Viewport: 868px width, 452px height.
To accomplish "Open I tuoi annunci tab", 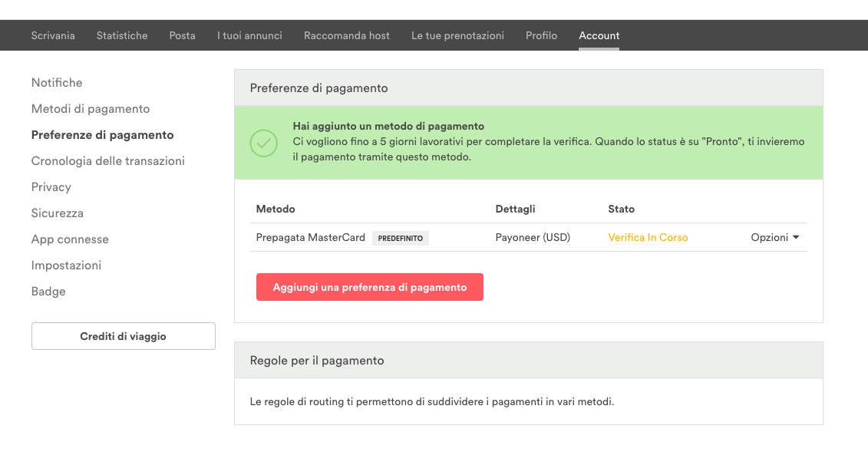I will point(249,35).
